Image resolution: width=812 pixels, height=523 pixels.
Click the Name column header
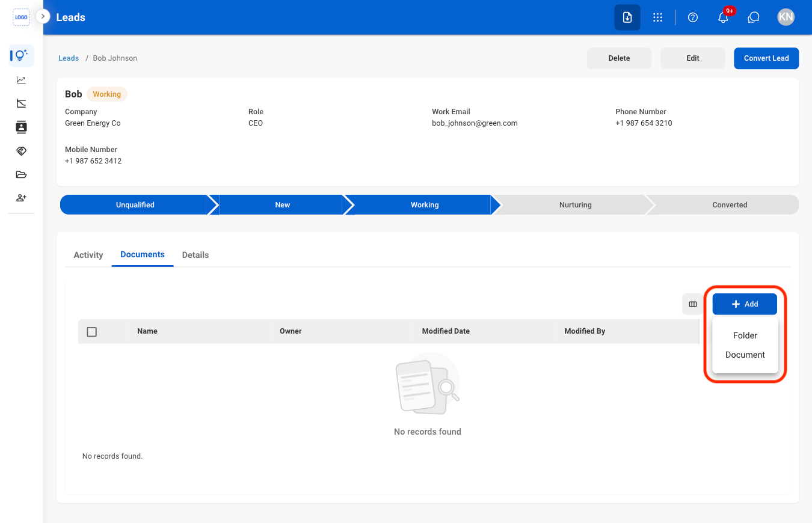pyautogui.click(x=147, y=331)
